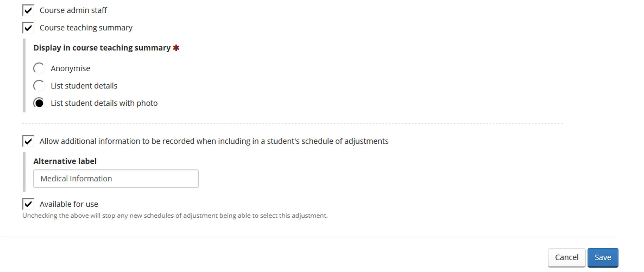This screenshot has width=644, height=272.
Task: Select the Anonymise radio button
Action: pyautogui.click(x=39, y=68)
